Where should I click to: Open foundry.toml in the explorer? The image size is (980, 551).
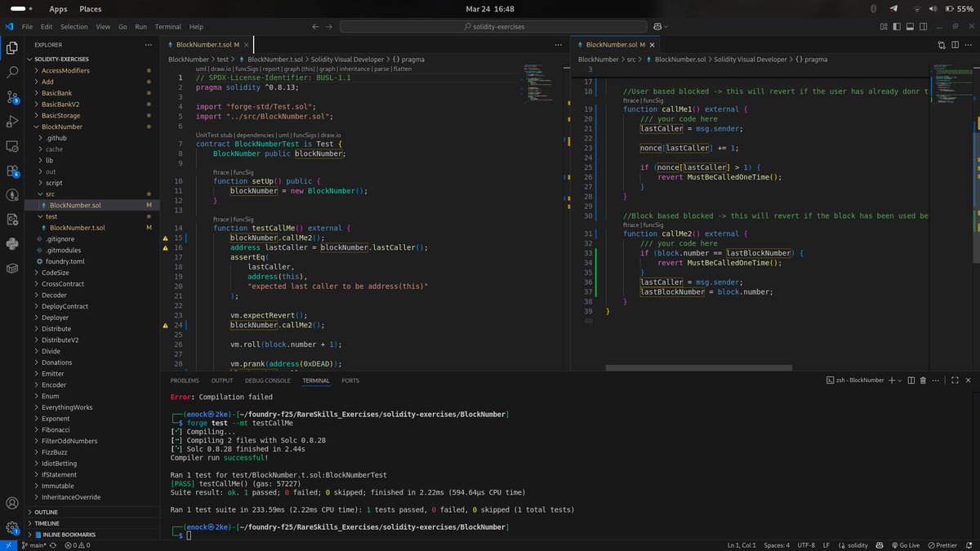92,260
